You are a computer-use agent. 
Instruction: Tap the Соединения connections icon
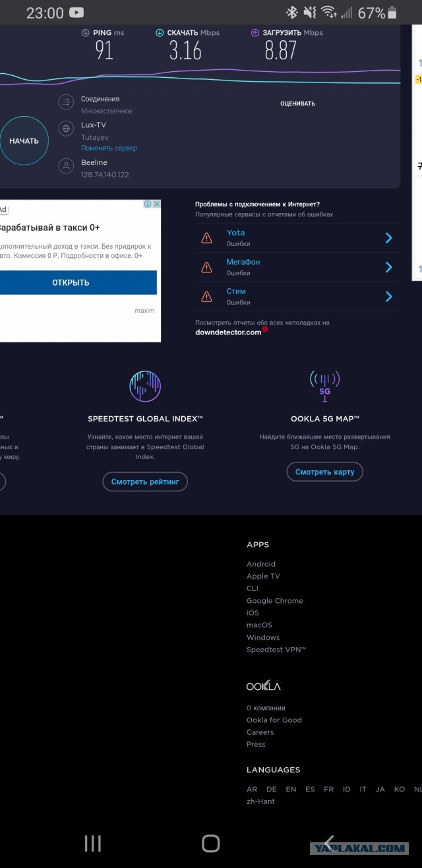pyautogui.click(x=65, y=102)
